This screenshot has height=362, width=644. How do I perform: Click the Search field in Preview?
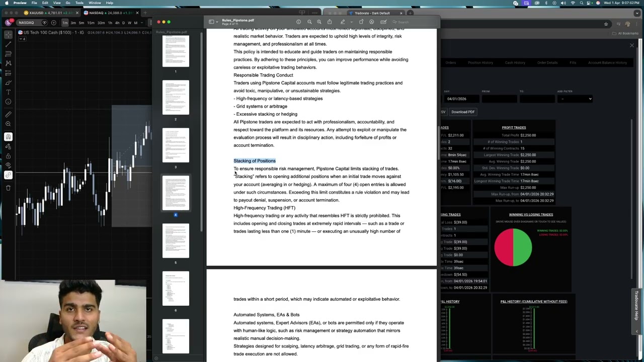[414, 22]
